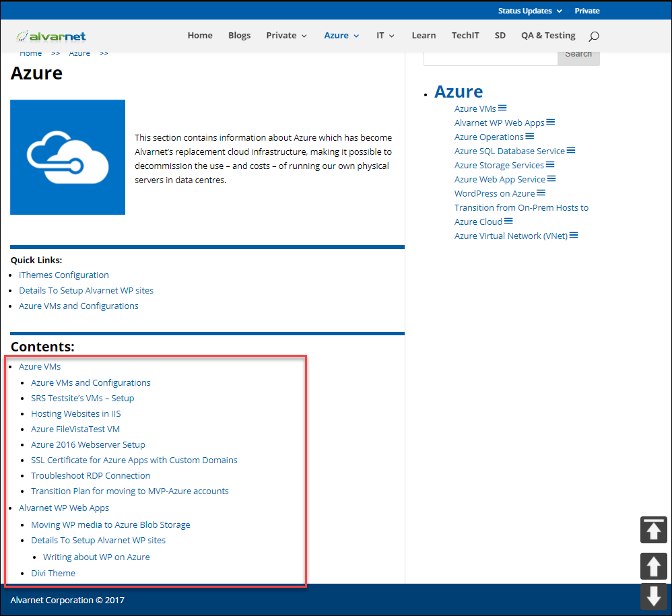Open Azure Operations sidebar link
The image size is (672, 616).
click(x=489, y=137)
